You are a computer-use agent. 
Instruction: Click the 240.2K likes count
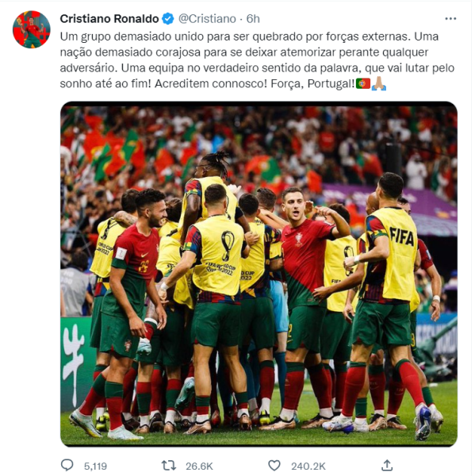[x=308, y=466]
